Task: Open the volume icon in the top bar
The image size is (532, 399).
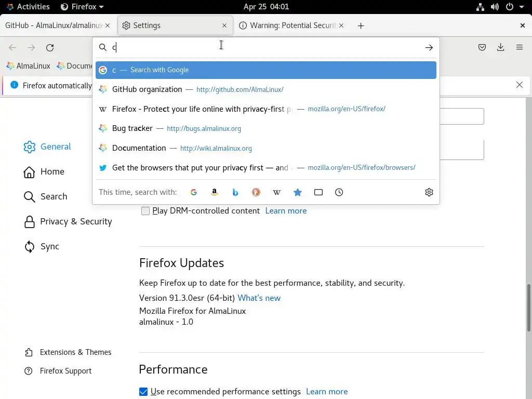Action: coord(495,7)
